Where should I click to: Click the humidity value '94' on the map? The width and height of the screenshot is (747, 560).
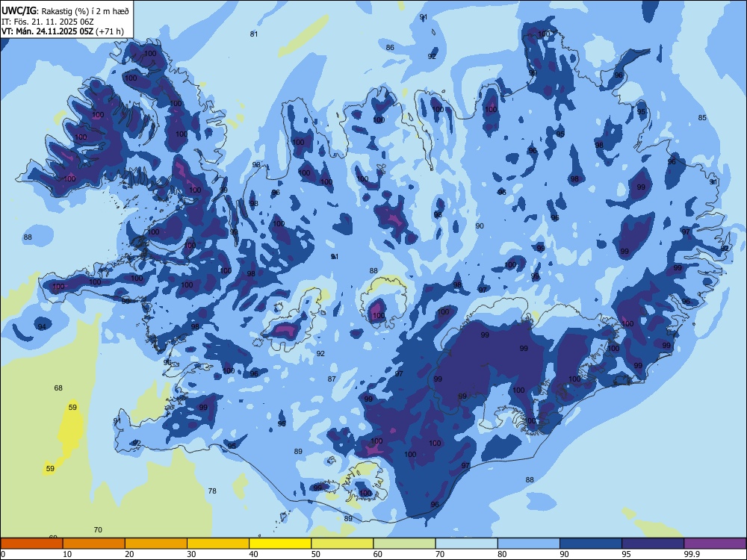tap(42, 327)
